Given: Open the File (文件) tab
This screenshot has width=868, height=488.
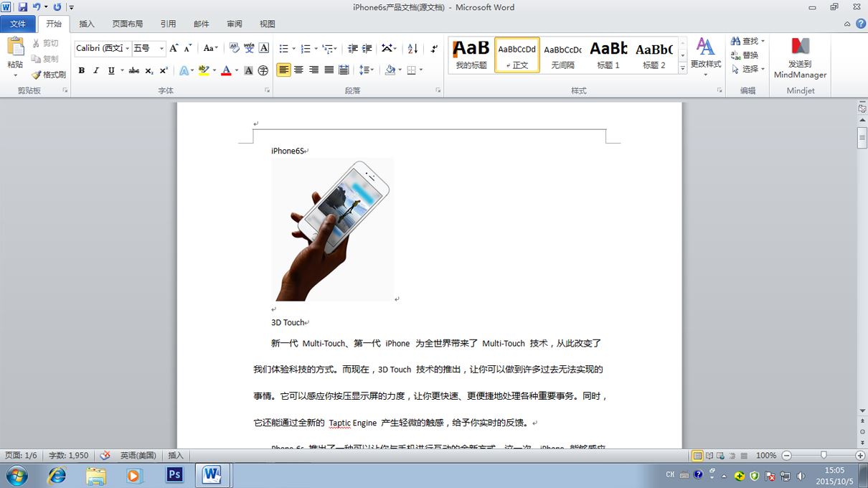Looking at the screenshot, I should (18, 24).
